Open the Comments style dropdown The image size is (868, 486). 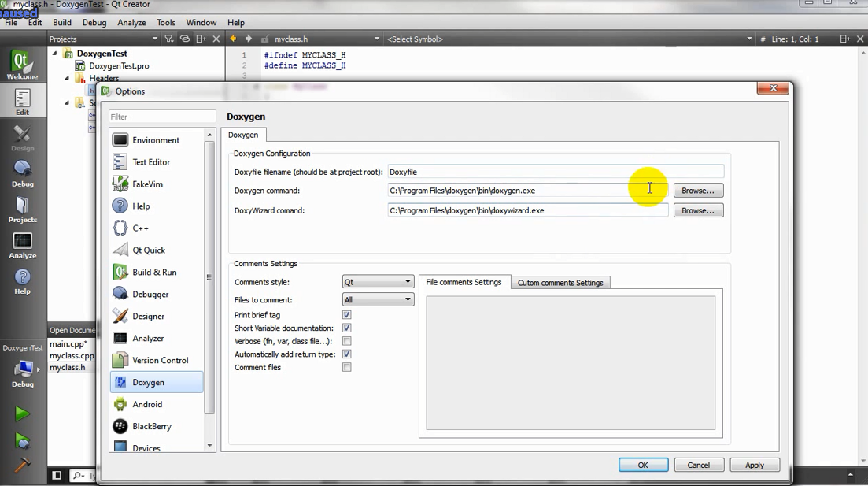click(378, 282)
